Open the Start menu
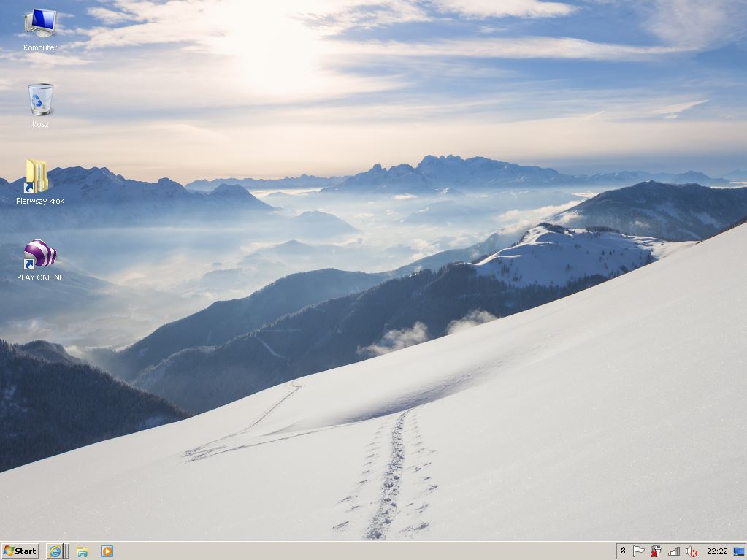This screenshot has width=747, height=560. [20, 551]
